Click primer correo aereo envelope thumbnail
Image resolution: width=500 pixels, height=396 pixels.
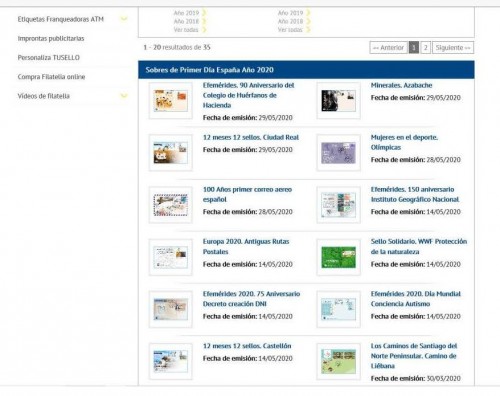tap(171, 205)
